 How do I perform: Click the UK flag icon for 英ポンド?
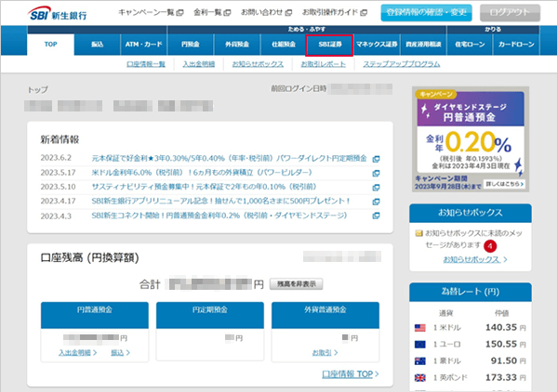point(420,377)
